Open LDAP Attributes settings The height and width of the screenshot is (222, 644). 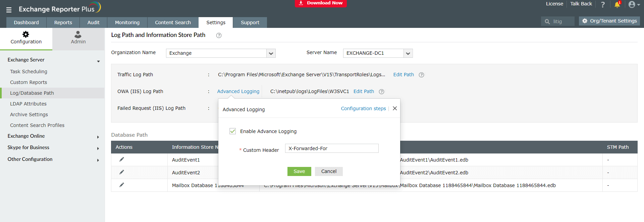point(28,104)
